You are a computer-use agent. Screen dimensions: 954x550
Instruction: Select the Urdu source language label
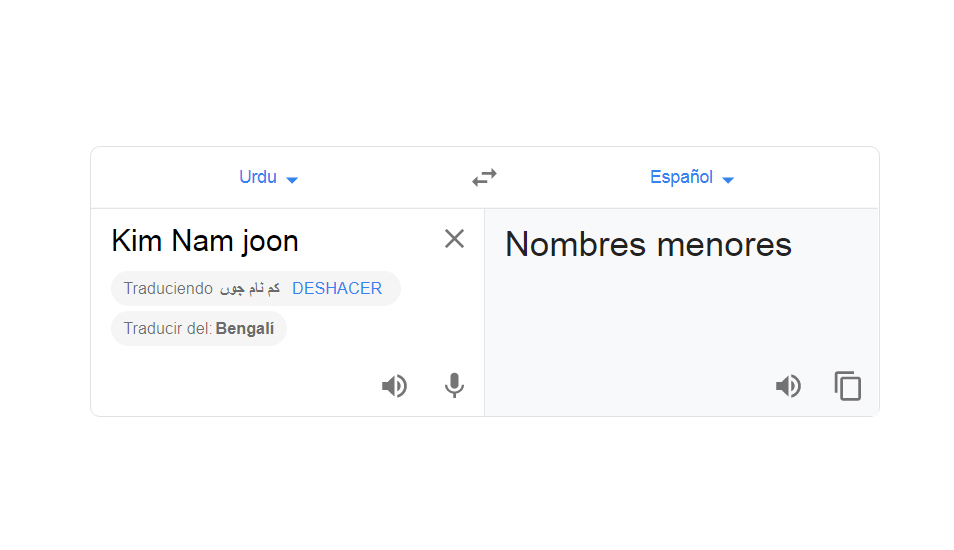click(258, 177)
